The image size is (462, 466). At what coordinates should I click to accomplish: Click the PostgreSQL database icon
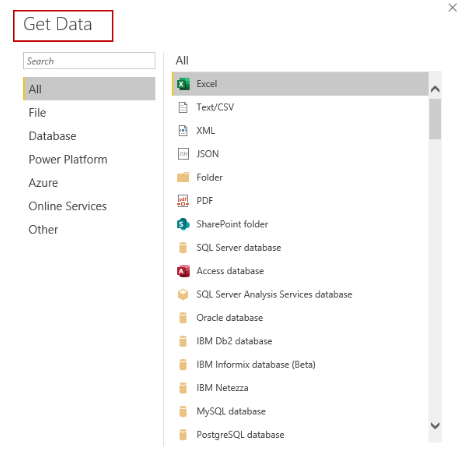tap(183, 435)
